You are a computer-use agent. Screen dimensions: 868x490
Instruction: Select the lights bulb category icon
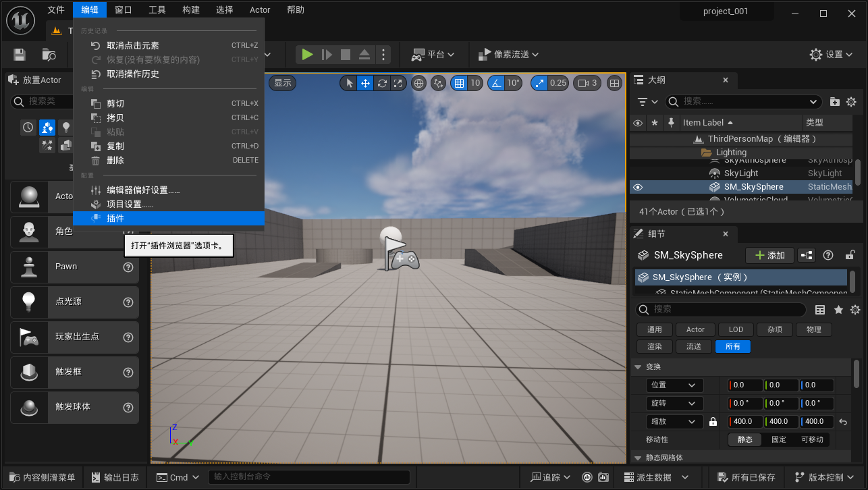coord(66,127)
